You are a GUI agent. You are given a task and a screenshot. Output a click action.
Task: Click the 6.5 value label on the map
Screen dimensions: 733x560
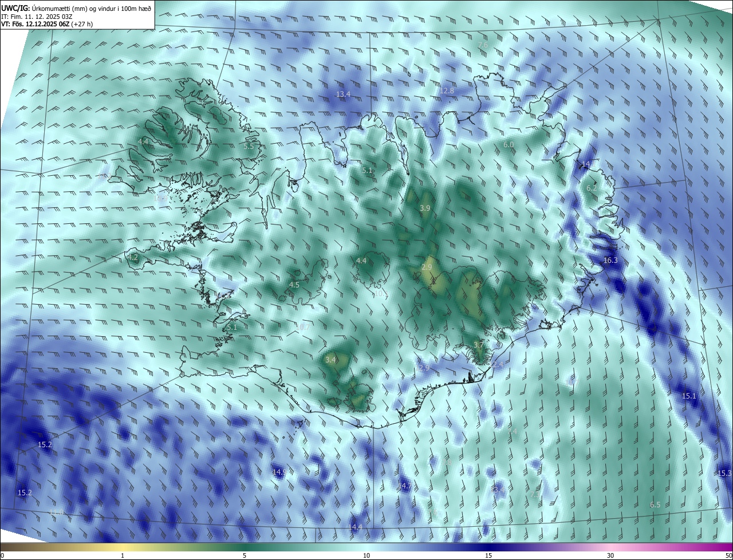(655, 505)
